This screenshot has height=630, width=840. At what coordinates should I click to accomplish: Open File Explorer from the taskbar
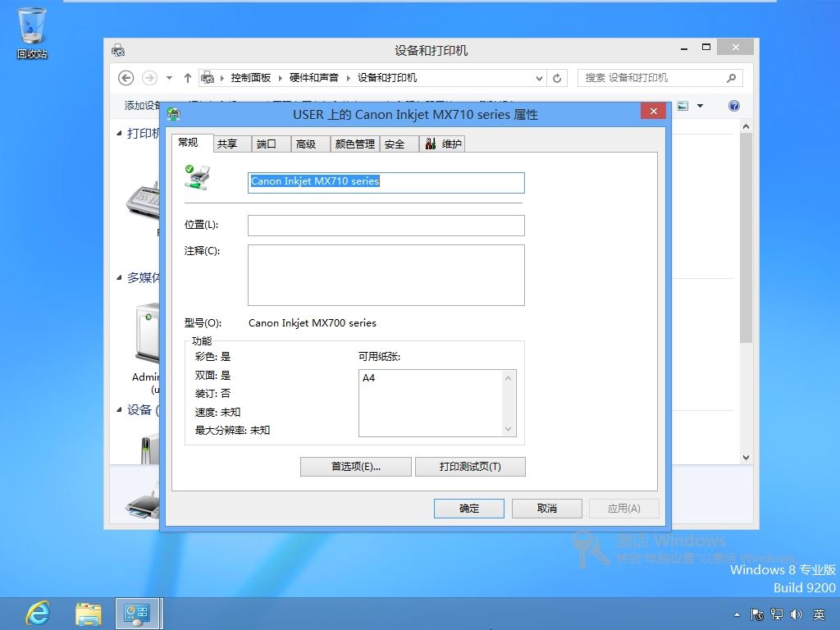pos(89,614)
